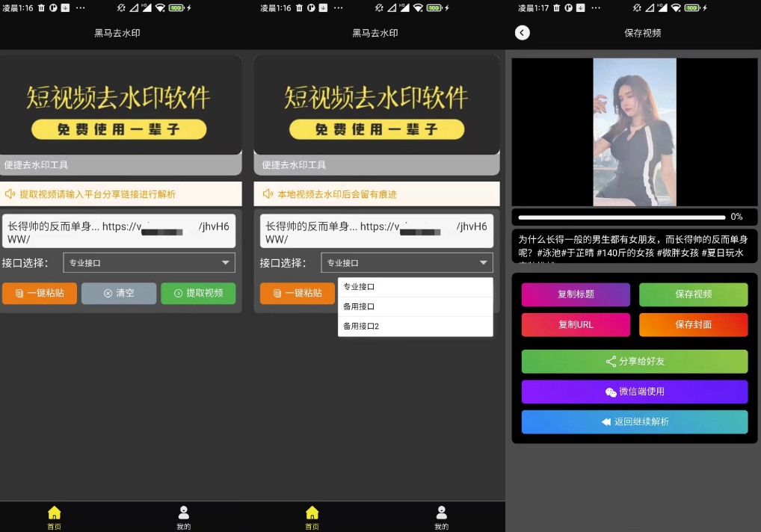Click 提取视频请输入平台分享链接进行解析 notice text
The height and width of the screenshot is (532, 761).
[97, 194]
